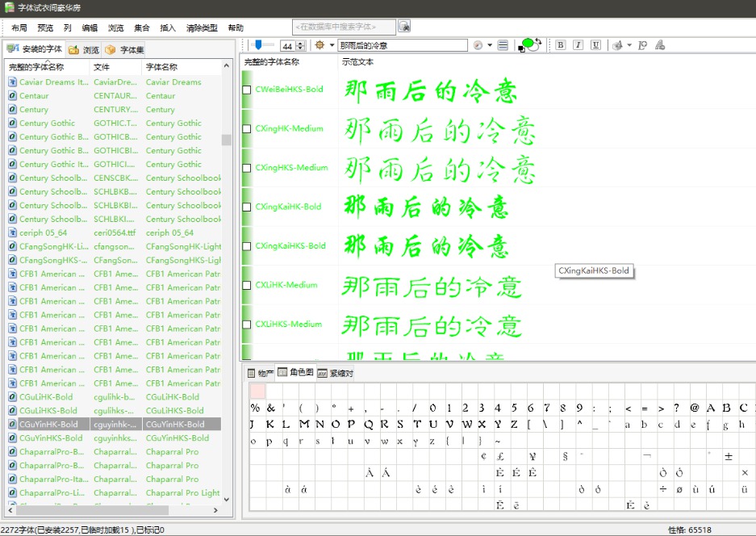Toggle Bold formatting for preview
756x536 pixels.
point(560,45)
